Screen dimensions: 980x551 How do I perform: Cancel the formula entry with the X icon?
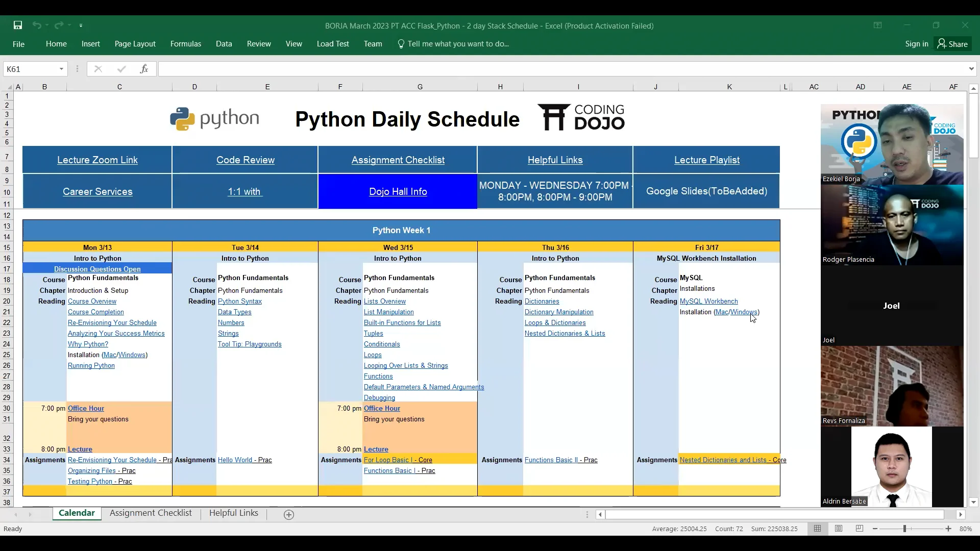pyautogui.click(x=98, y=68)
